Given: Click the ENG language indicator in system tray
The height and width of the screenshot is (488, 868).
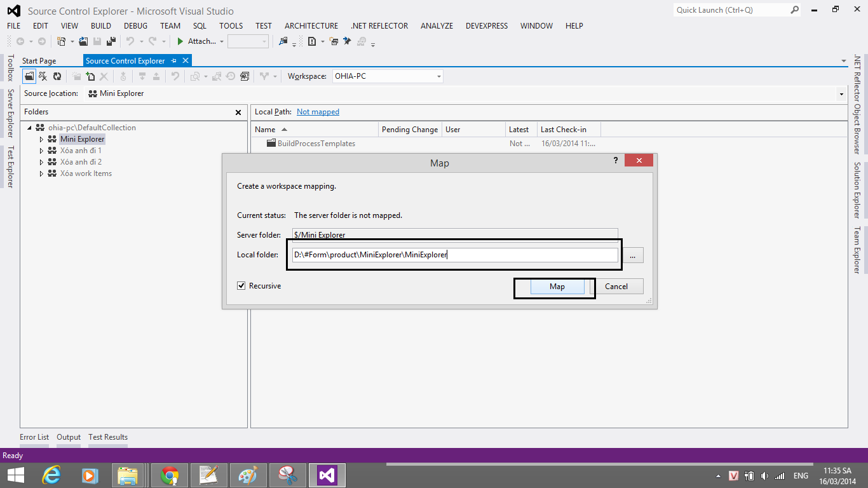Looking at the screenshot, I should coord(801,476).
